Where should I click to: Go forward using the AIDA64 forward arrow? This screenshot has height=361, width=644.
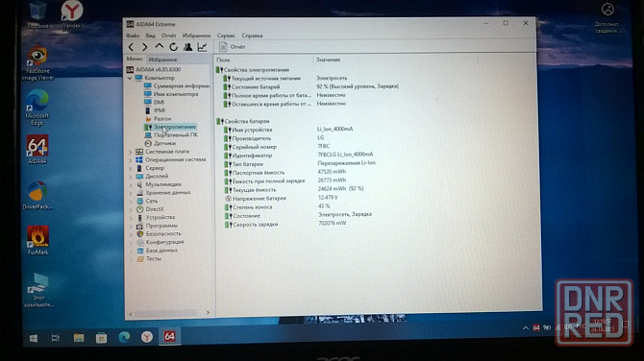144,47
